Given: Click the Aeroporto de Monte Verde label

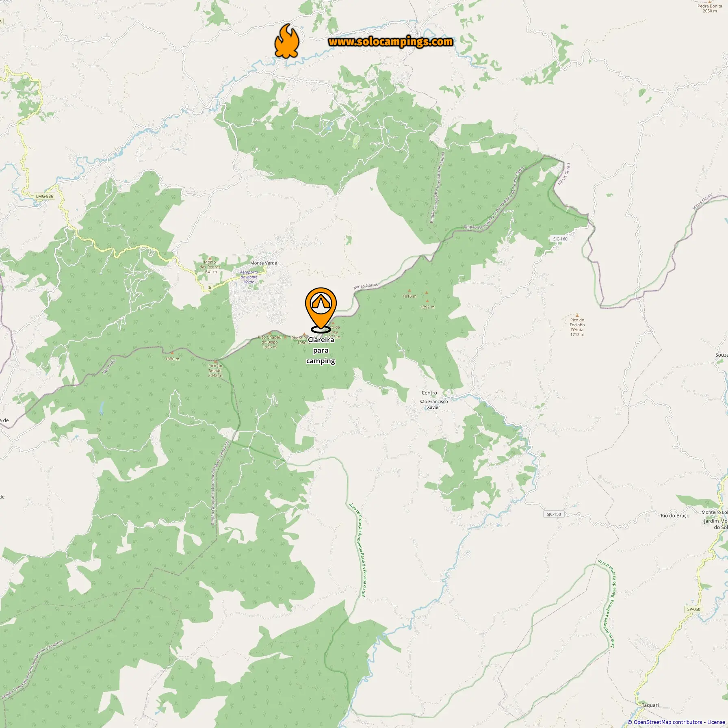Looking at the screenshot, I should point(249,277).
